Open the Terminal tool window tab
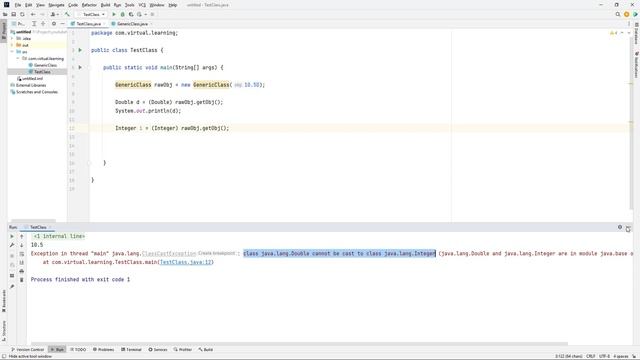Screen dimensions: 640x360 [x=131, y=350]
